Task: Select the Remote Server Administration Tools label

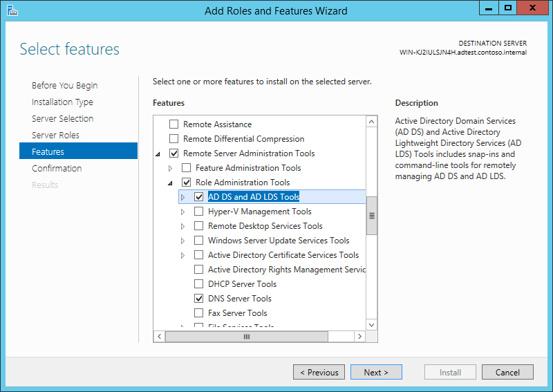Action: [x=249, y=153]
